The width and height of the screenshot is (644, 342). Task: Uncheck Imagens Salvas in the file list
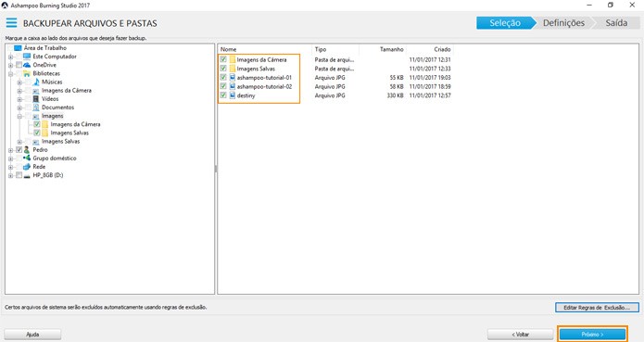point(223,69)
